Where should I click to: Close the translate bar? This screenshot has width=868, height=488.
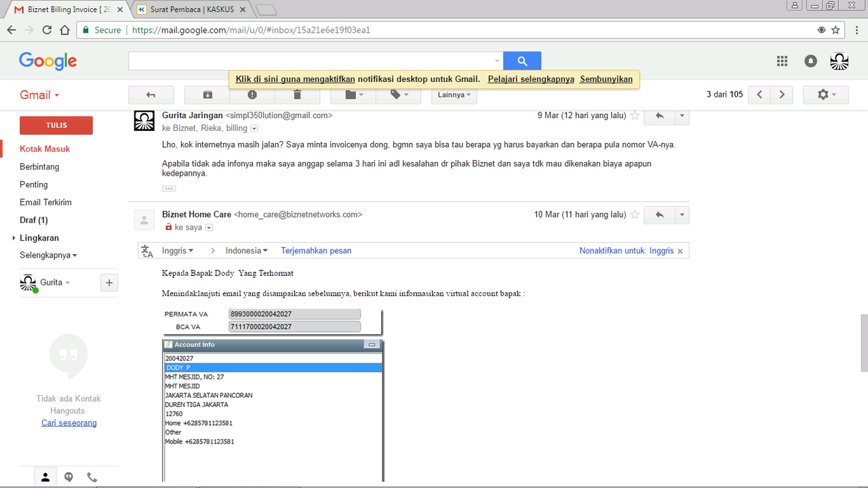pos(680,251)
